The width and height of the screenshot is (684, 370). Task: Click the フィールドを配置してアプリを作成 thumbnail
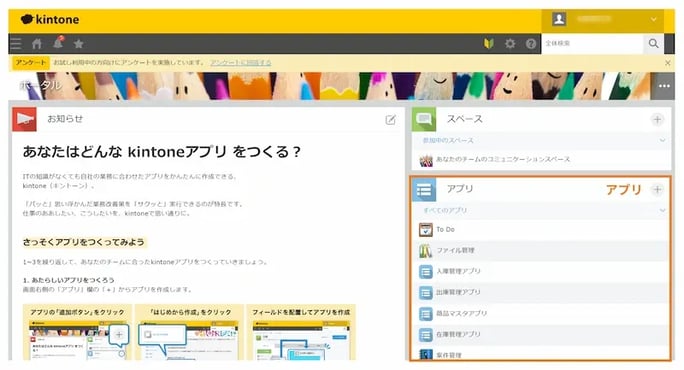pos(301,332)
